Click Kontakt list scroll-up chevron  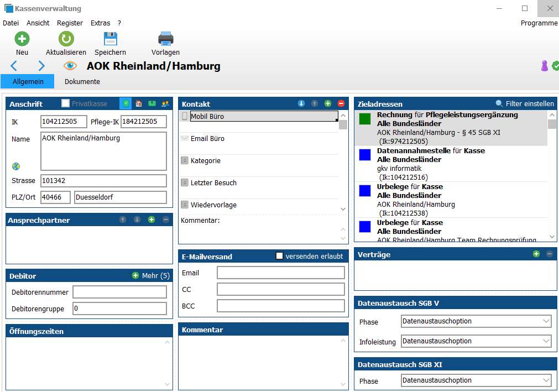point(343,116)
